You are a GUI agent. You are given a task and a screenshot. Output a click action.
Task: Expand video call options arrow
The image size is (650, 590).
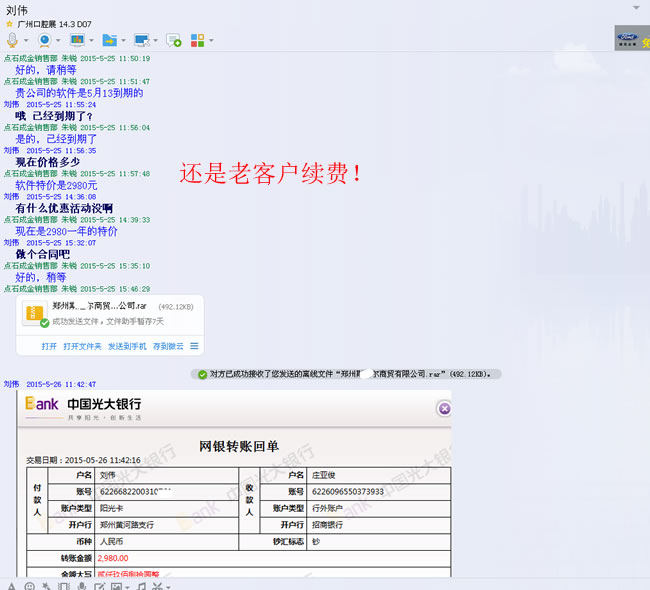point(58,41)
